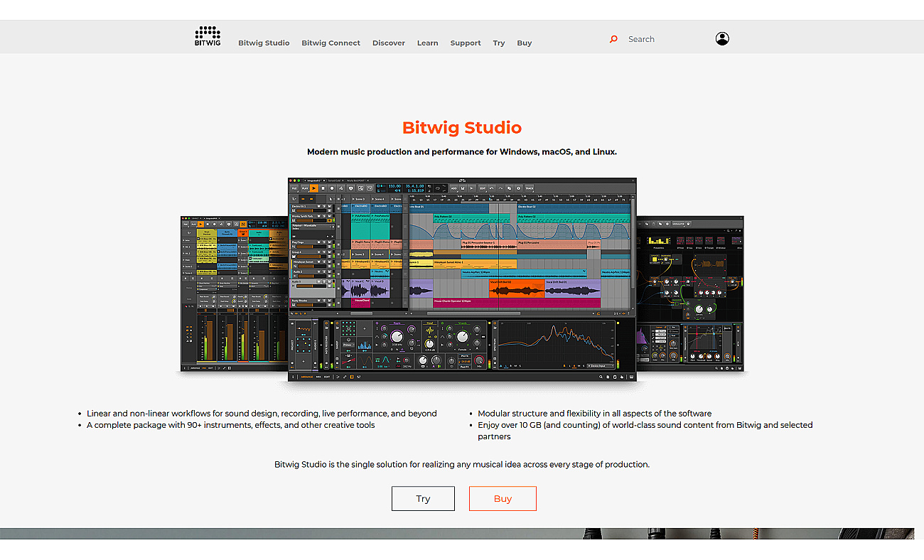The image size is (924, 560).
Task: Open the user account icon
Action: pyautogui.click(x=722, y=38)
